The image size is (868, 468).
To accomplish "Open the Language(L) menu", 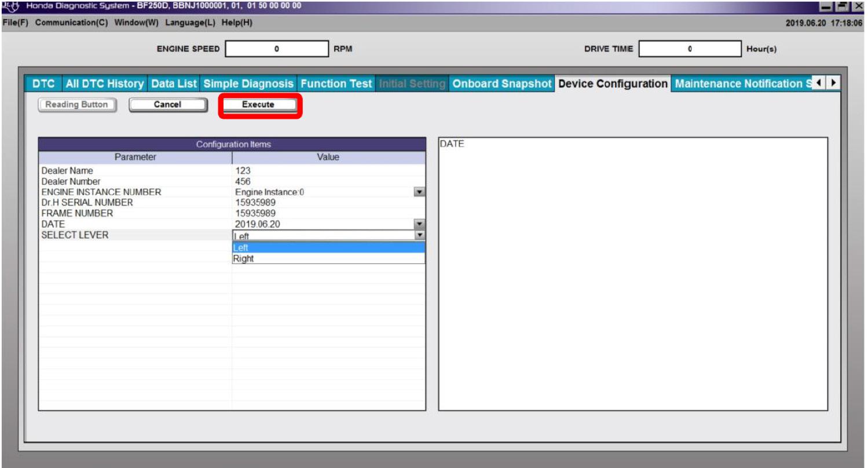I will pos(191,23).
